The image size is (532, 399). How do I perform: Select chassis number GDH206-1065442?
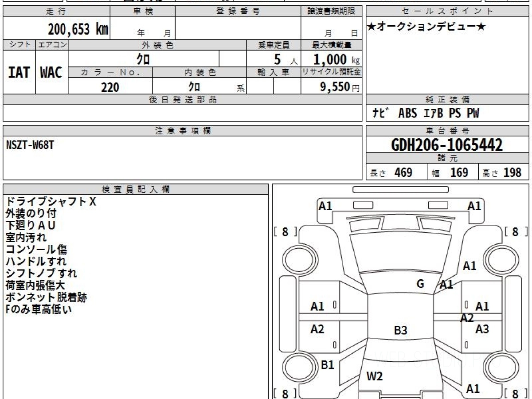coord(447,145)
